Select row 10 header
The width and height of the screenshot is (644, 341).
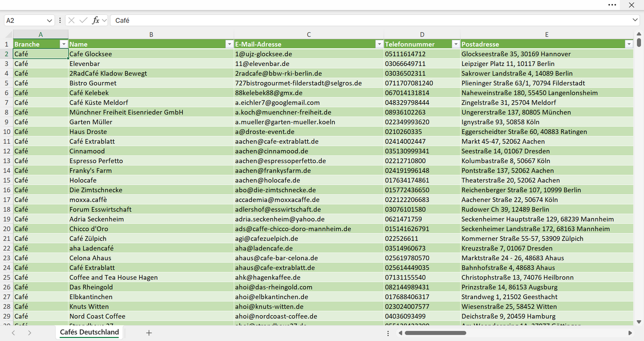coord(7,132)
